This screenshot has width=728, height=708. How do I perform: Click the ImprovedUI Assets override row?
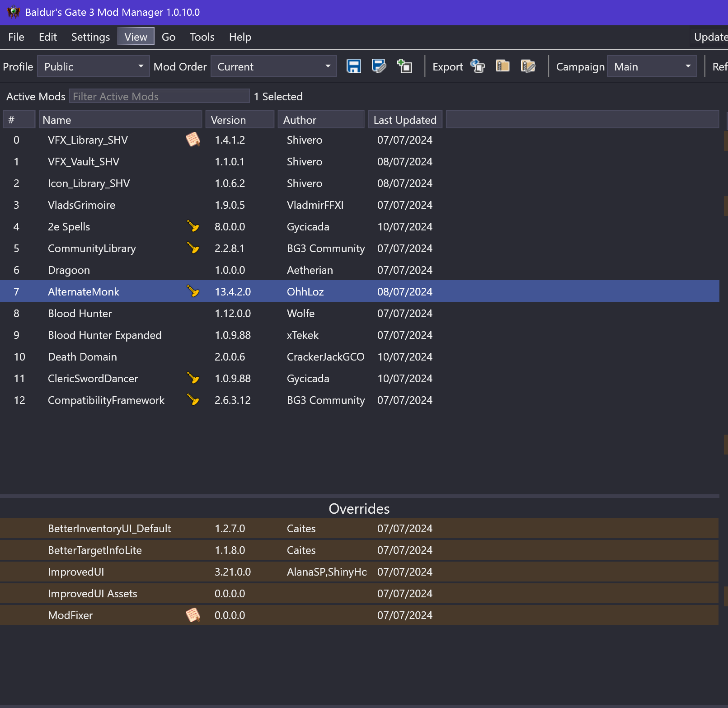(x=359, y=593)
